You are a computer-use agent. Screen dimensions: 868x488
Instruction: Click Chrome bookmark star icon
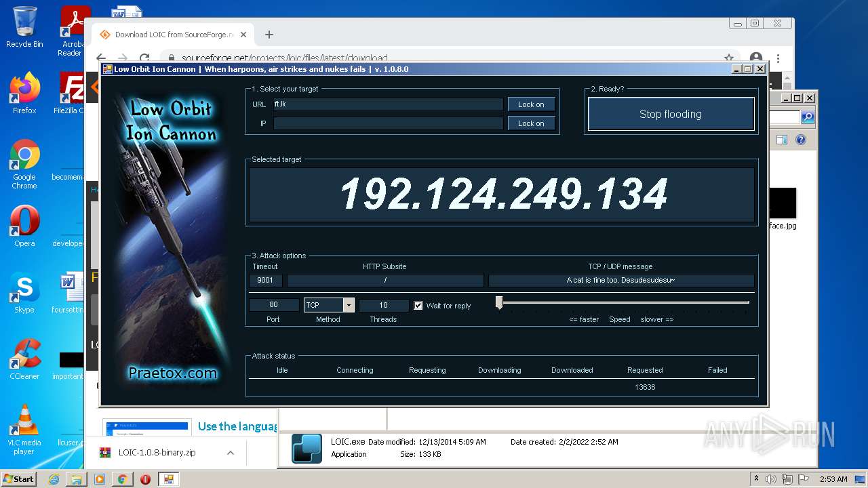coord(729,58)
